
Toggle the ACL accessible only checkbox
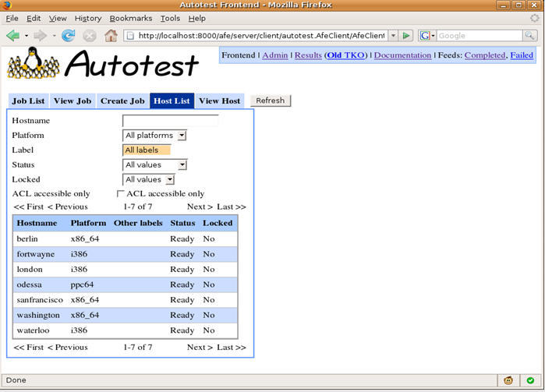coord(120,193)
